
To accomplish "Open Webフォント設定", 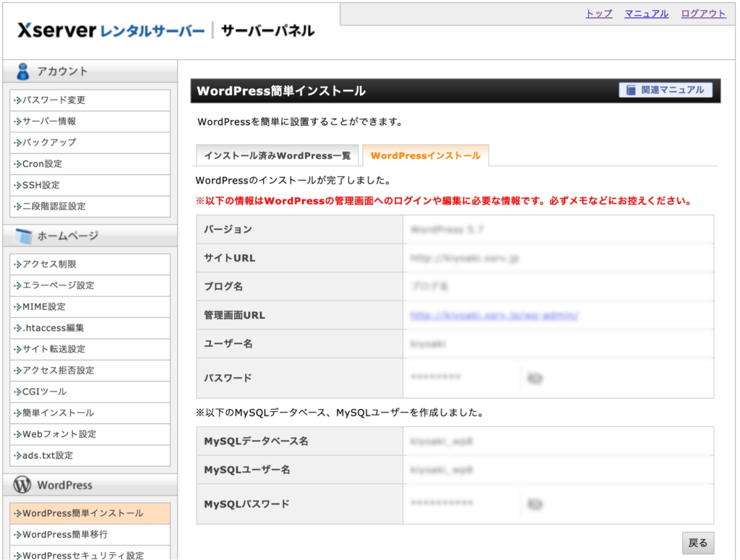I will (x=90, y=434).
